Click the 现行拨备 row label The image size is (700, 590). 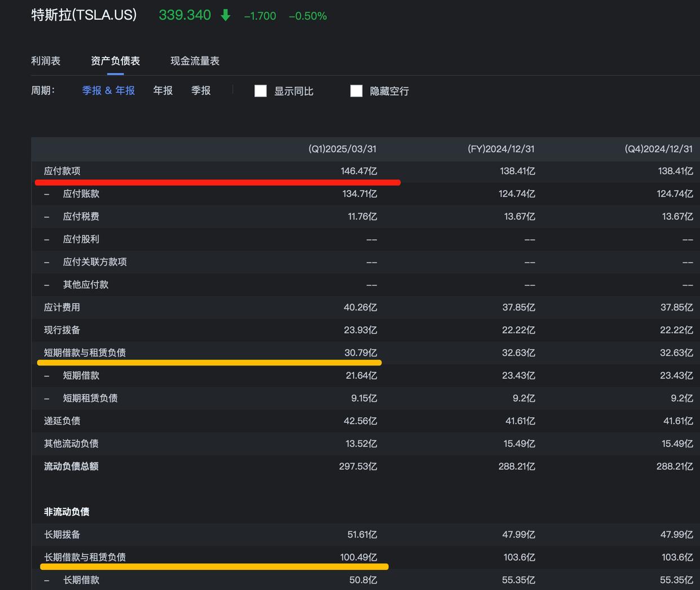click(62, 330)
